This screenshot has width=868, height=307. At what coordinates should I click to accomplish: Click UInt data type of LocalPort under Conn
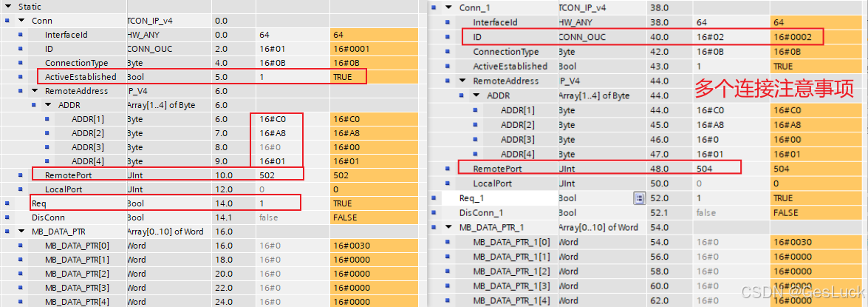tap(135, 189)
